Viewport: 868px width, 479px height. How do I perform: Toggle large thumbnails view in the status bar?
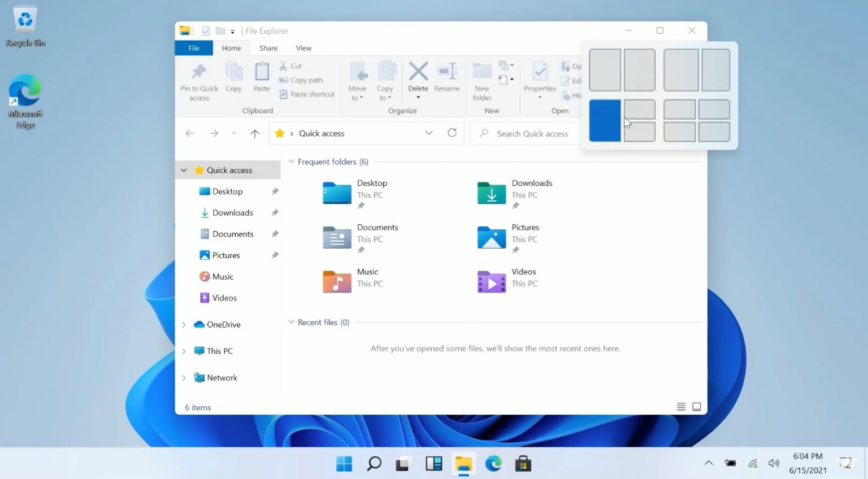point(696,406)
